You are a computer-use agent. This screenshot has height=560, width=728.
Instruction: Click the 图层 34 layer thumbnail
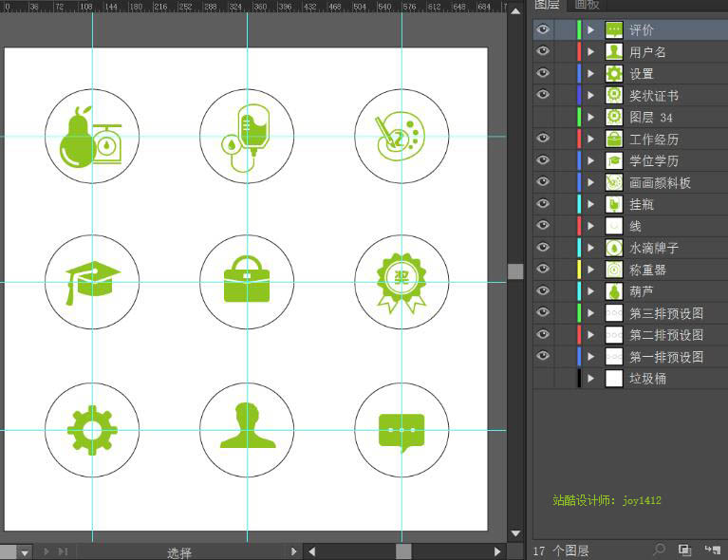tap(614, 117)
